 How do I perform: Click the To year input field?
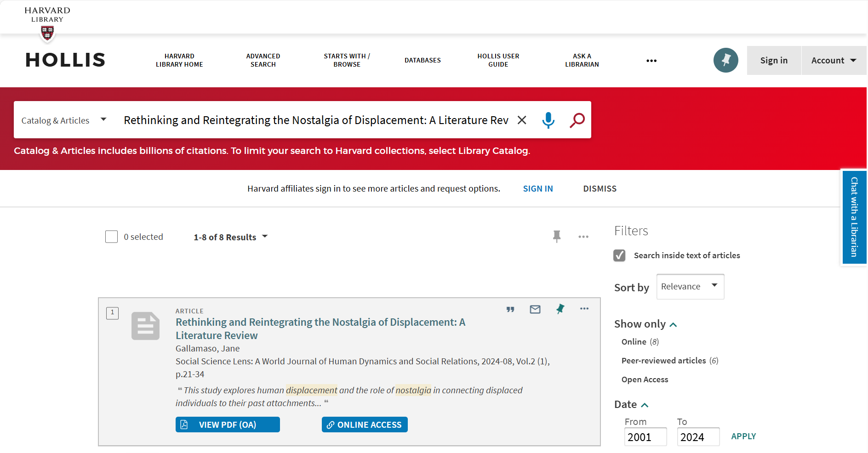point(698,437)
